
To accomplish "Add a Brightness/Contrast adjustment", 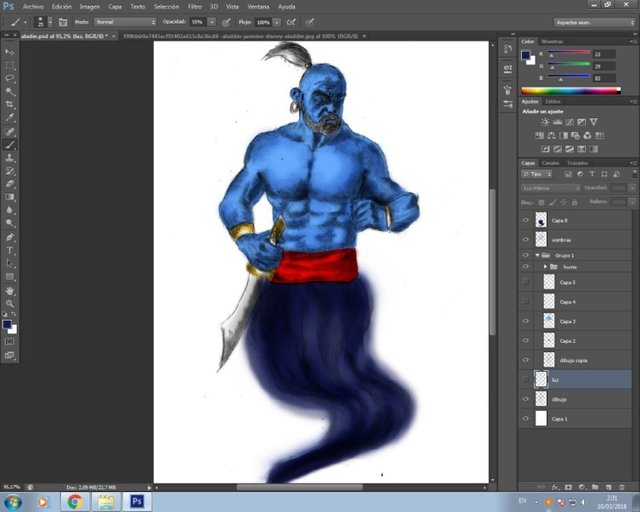I will point(545,122).
